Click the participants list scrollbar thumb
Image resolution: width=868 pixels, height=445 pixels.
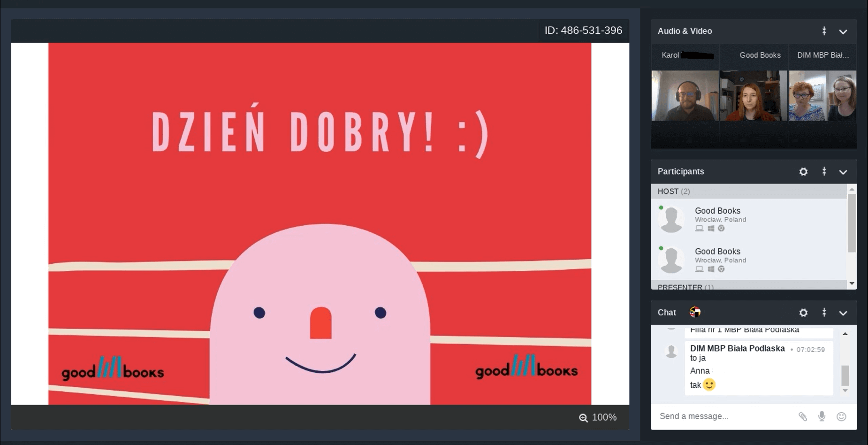852,223
